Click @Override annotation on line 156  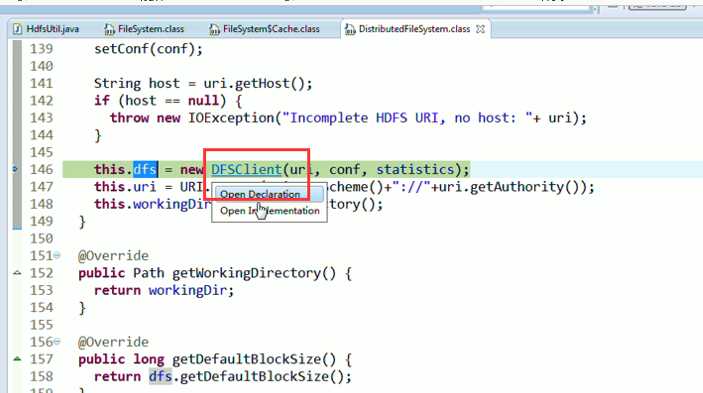113,342
